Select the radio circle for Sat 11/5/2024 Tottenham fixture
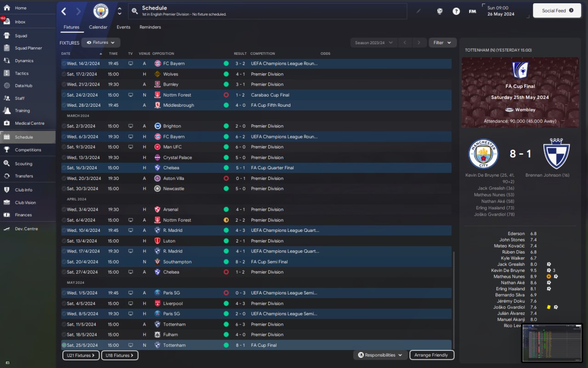 tap(64, 324)
